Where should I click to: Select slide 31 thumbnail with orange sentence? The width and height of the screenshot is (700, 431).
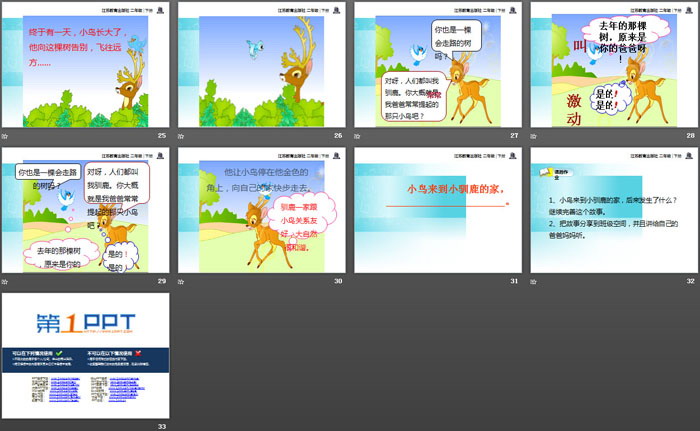tap(438, 210)
